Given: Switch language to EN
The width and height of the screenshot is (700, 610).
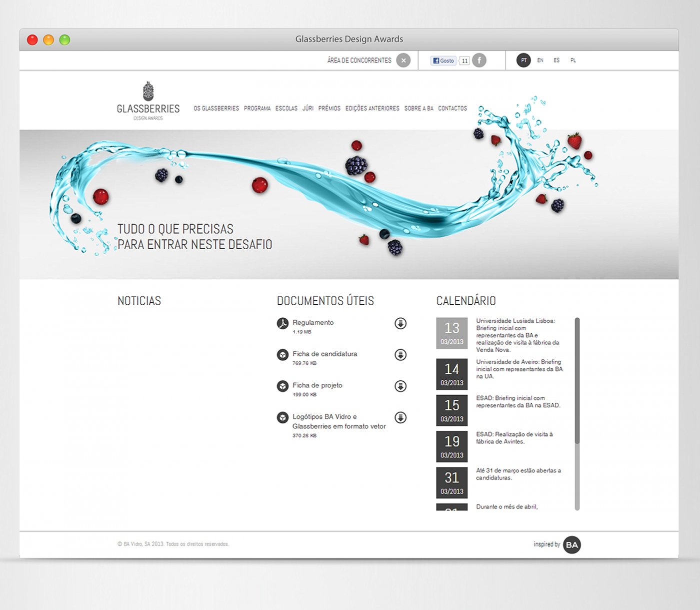Looking at the screenshot, I should [540, 60].
